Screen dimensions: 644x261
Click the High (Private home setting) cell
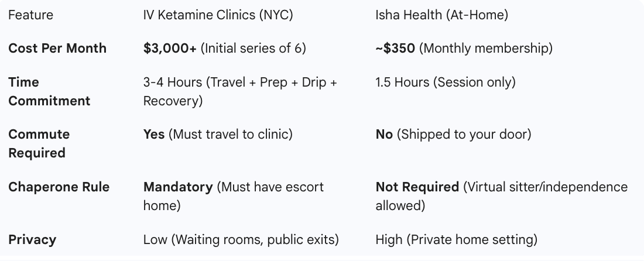point(456,239)
